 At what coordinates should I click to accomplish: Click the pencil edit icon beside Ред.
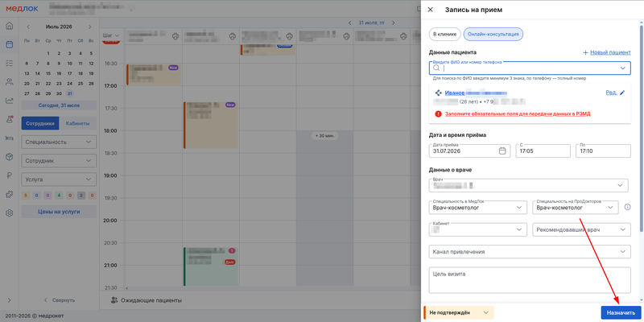[x=622, y=93]
